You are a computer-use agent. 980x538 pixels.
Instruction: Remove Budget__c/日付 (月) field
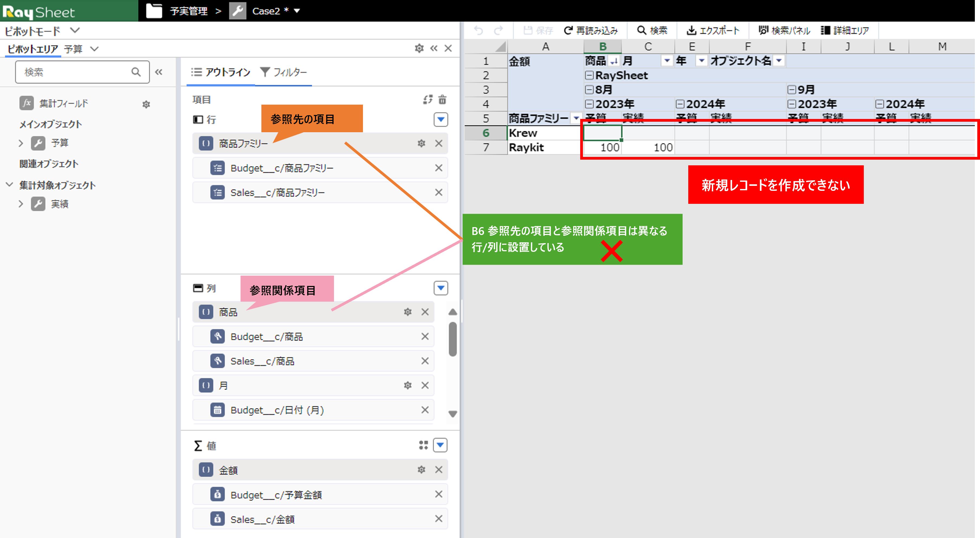pyautogui.click(x=425, y=410)
